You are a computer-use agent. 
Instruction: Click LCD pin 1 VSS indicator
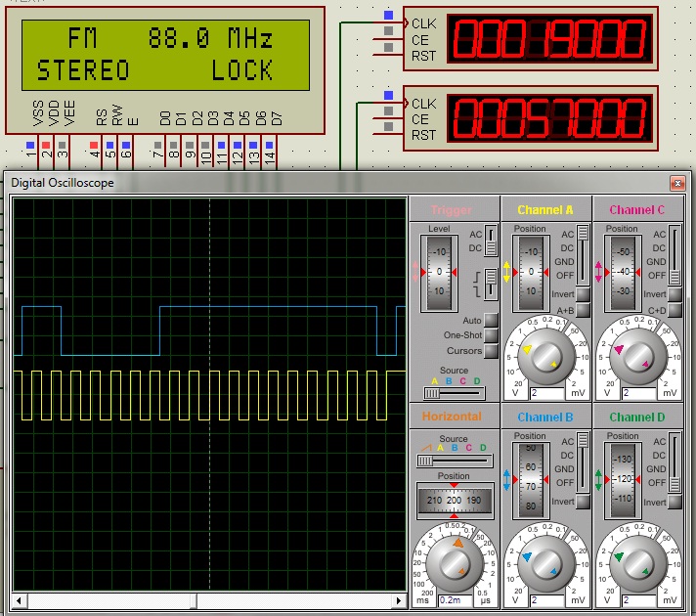(30, 146)
